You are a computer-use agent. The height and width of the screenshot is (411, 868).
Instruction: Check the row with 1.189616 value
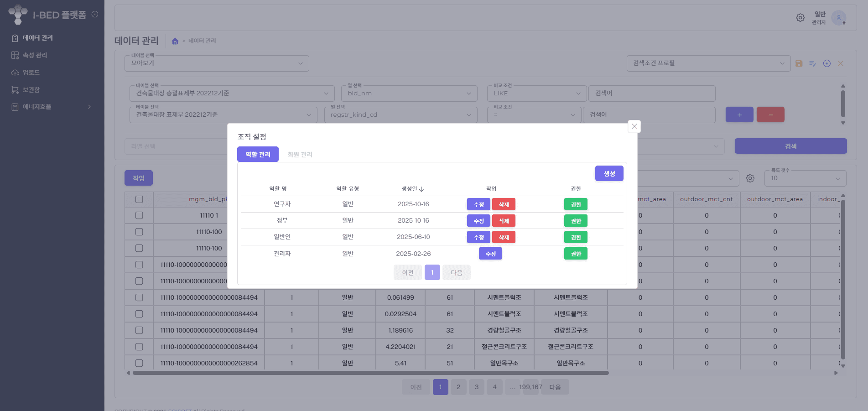[139, 330]
